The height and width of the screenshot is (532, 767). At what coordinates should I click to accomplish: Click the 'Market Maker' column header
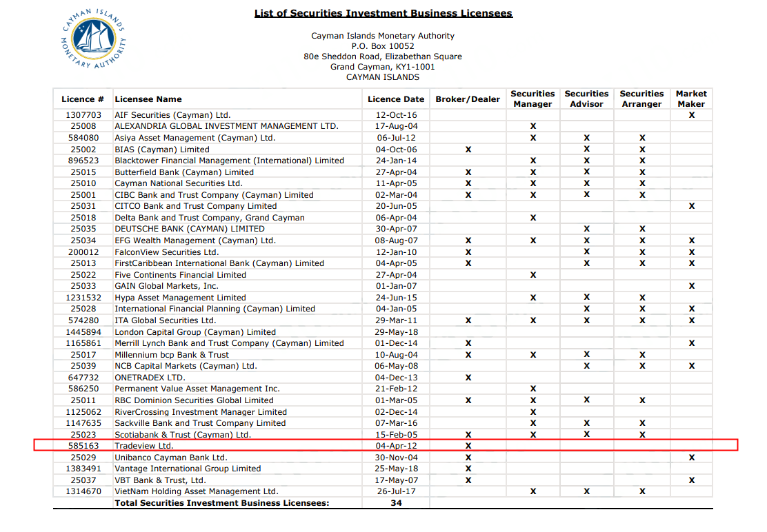click(691, 99)
